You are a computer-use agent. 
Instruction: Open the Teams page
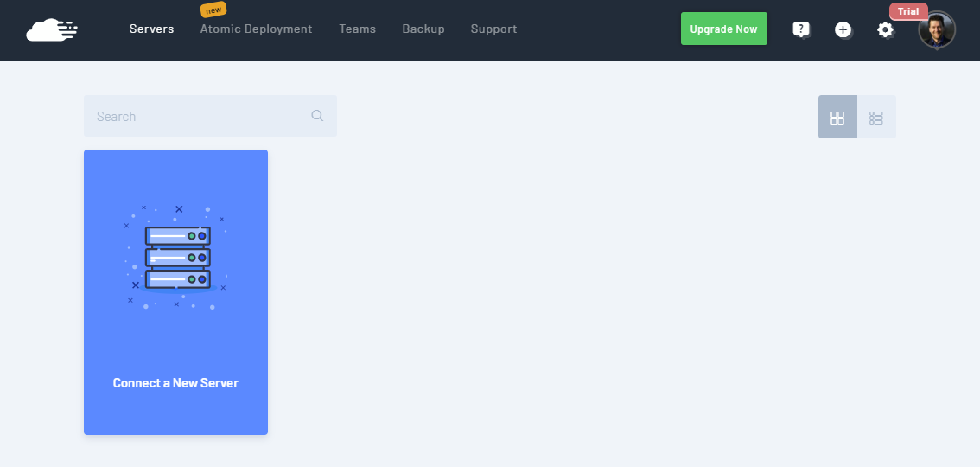click(x=357, y=29)
